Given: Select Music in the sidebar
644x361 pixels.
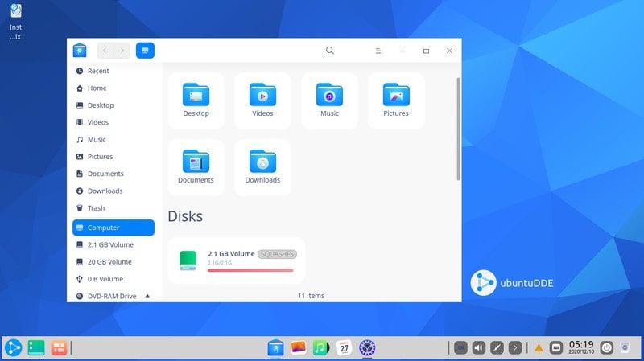Looking at the screenshot, I should click(x=113, y=139).
